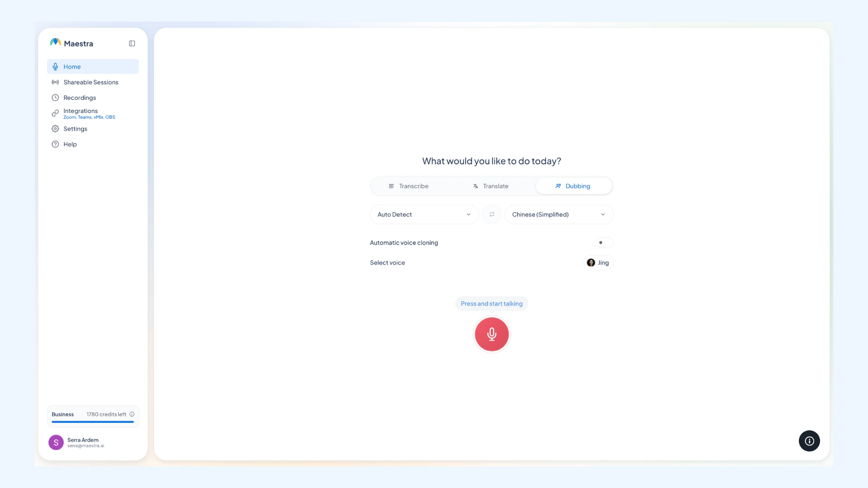
Task: Enable Automatic voice cloning toggle
Action: (x=604, y=243)
